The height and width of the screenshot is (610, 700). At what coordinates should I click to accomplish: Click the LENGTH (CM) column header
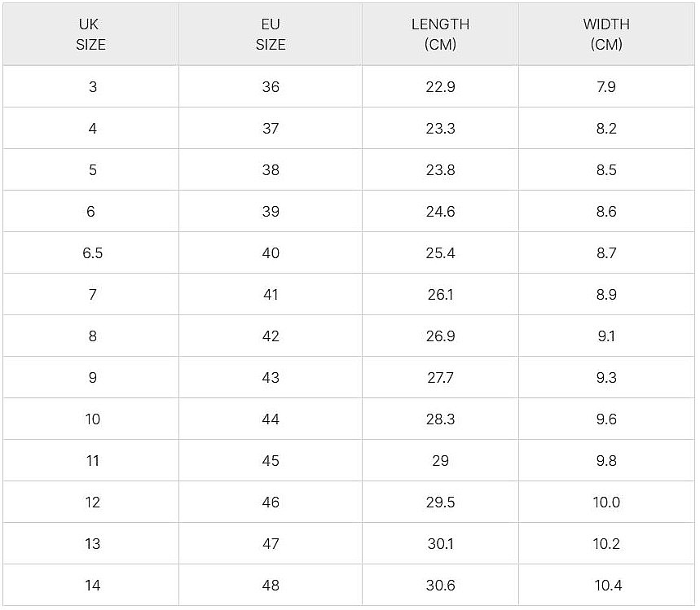(x=440, y=35)
